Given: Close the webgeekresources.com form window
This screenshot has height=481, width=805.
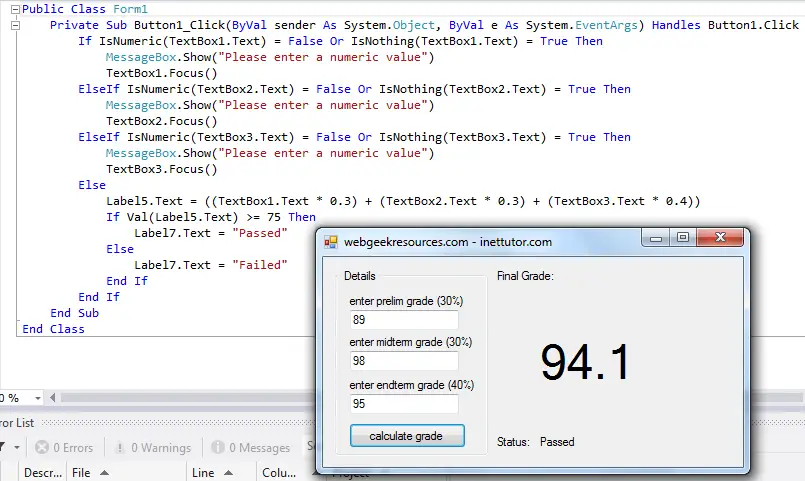Looking at the screenshot, I should pyautogui.click(x=720, y=238).
